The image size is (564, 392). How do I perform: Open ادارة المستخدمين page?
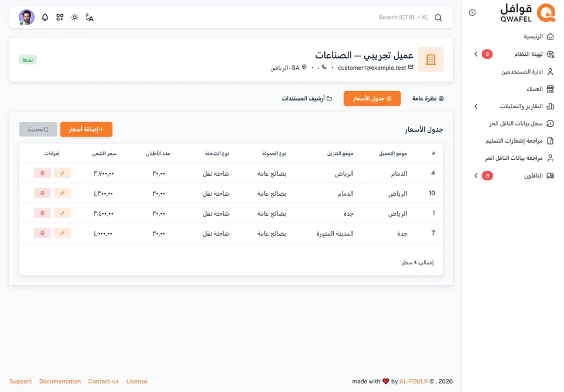528,72
